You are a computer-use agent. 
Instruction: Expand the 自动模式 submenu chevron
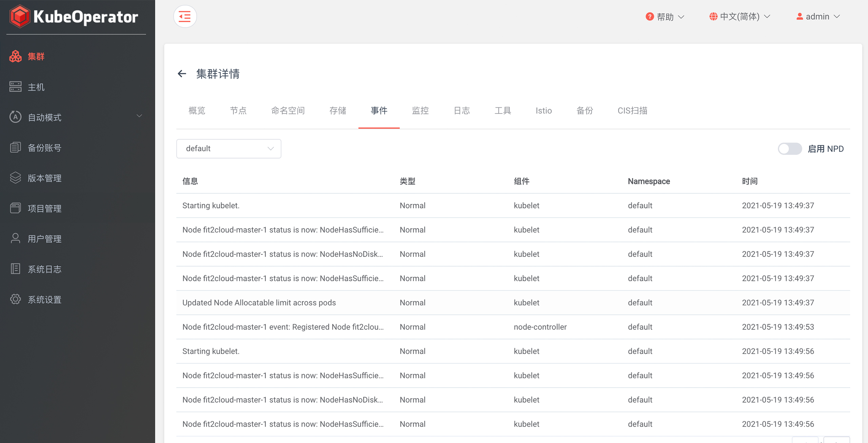click(x=139, y=116)
